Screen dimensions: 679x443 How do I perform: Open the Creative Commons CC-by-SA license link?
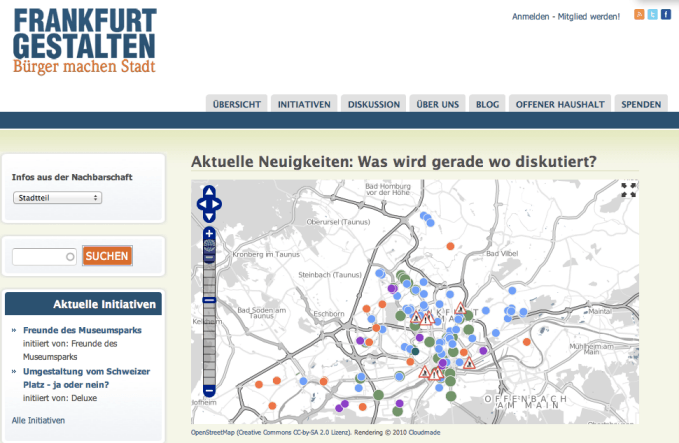coord(294,432)
